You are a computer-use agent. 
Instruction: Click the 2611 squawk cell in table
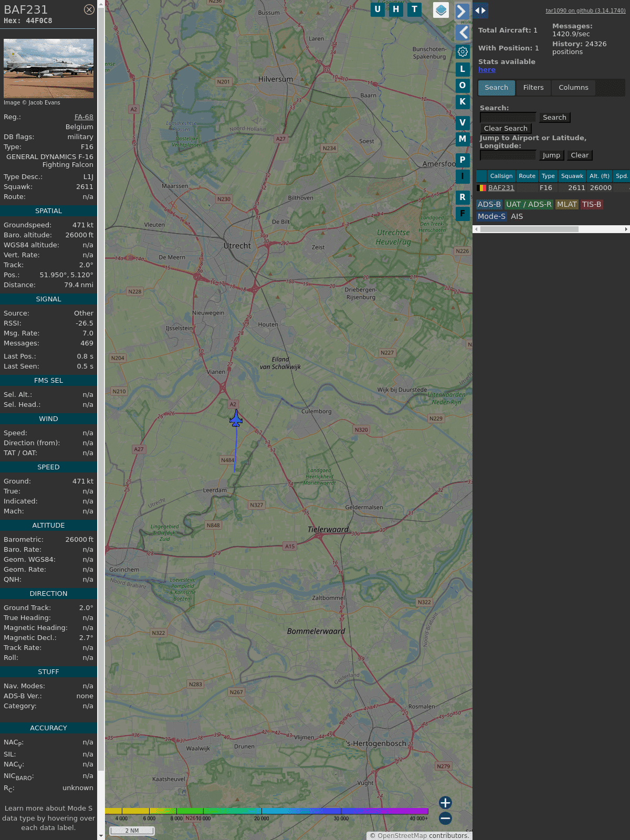[576, 188]
